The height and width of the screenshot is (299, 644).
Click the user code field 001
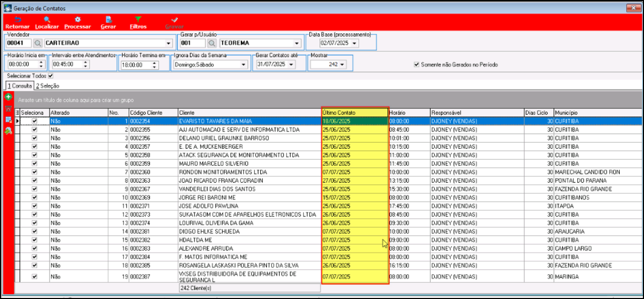pos(193,43)
